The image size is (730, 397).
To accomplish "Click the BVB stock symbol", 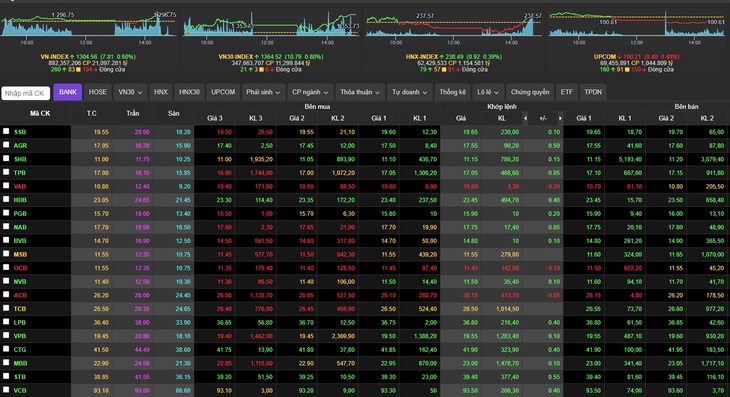I will point(20,241).
